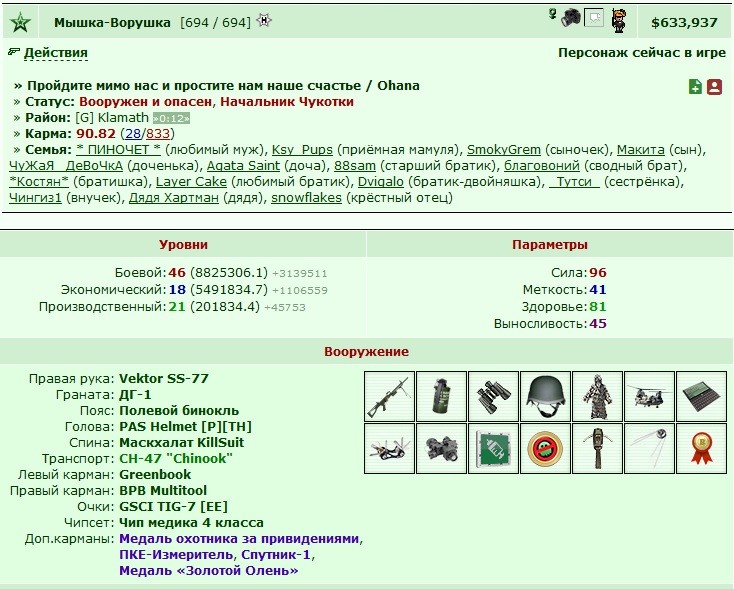734x589 pixels.
Task: Click the green add-note document icon
Action: [x=695, y=87]
